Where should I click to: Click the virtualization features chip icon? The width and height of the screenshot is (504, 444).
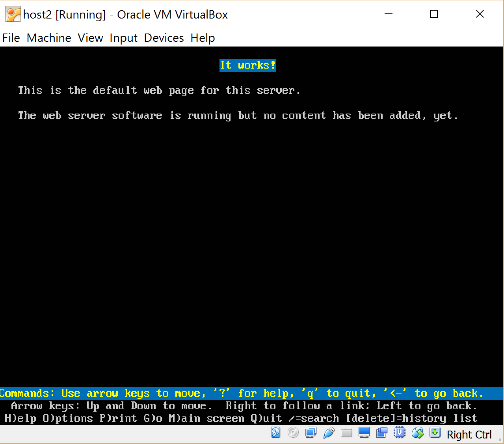click(399, 433)
